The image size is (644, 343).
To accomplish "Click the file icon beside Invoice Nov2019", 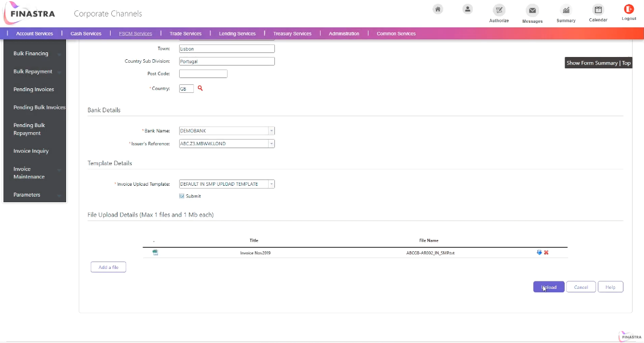I will click(155, 252).
